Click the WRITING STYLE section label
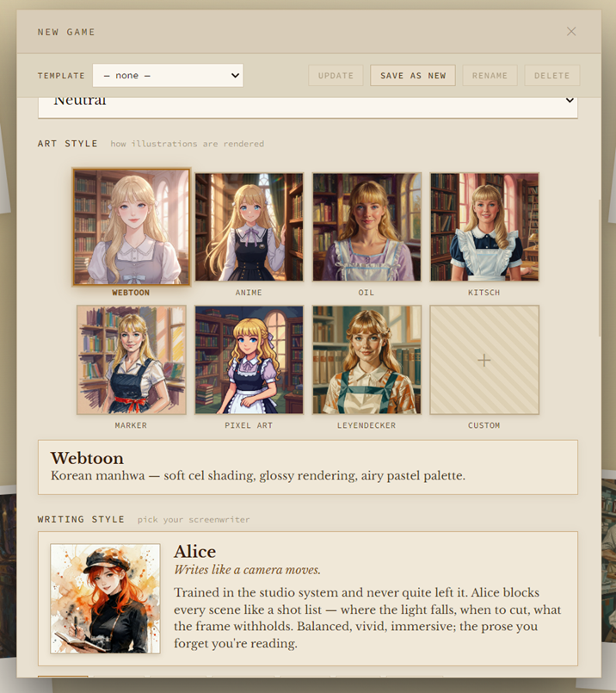This screenshot has height=693, width=616. (81, 519)
